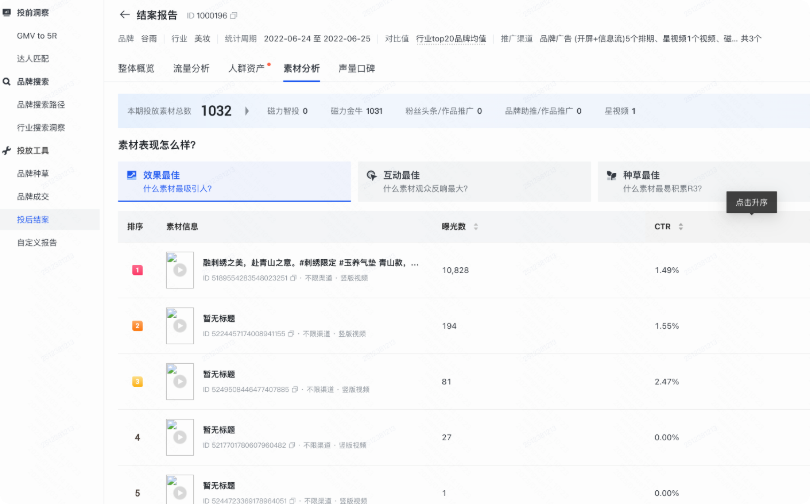This screenshot has height=504, width=810.
Task: Open 行业搜索洞察 in the sidebar
Action: [x=41, y=128]
